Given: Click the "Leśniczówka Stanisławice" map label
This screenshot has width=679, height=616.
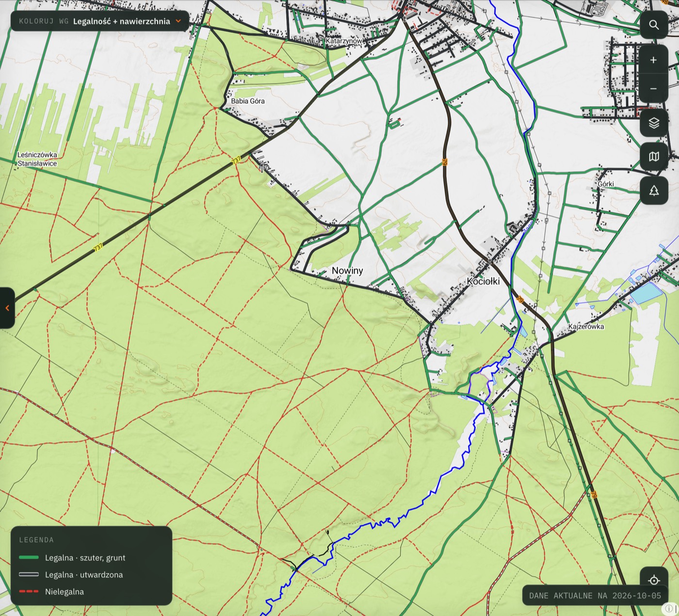Looking at the screenshot, I should click(37, 159).
